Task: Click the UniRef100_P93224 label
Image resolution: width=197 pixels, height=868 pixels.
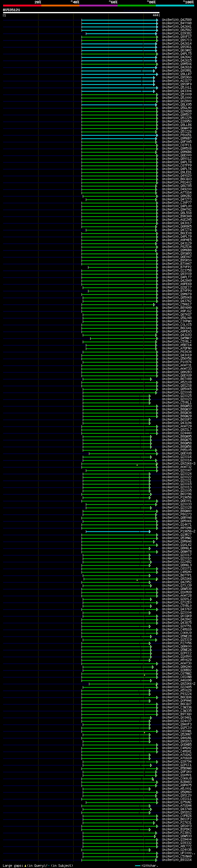Action: pos(177,694)
